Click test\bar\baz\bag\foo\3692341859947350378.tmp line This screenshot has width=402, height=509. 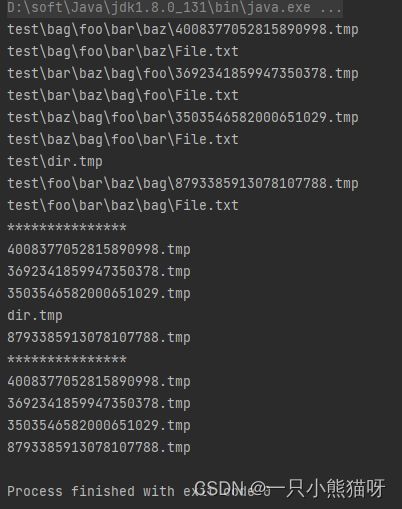point(183,73)
